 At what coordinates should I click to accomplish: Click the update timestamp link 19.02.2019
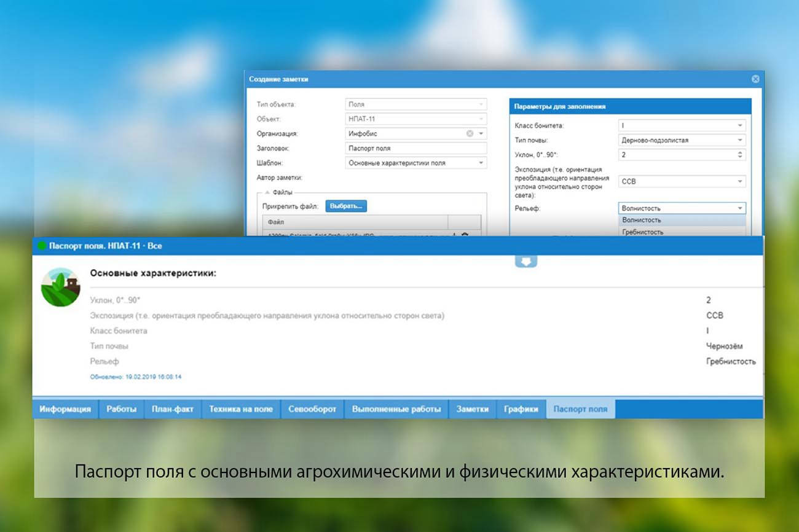135,377
